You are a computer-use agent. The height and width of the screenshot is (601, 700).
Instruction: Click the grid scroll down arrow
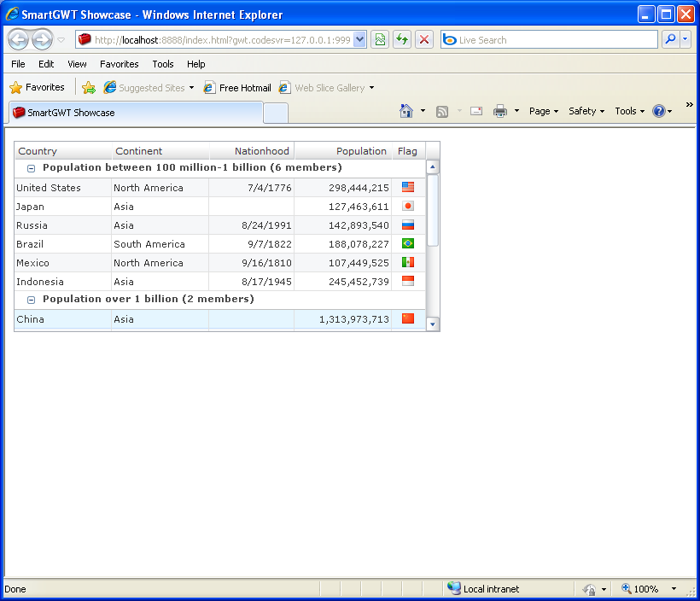(433, 324)
